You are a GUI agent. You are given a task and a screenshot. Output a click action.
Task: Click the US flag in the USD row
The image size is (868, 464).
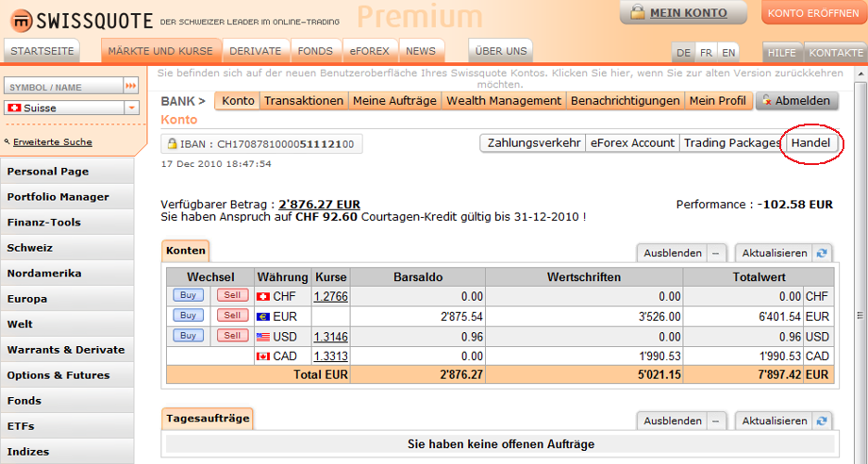[x=263, y=337]
